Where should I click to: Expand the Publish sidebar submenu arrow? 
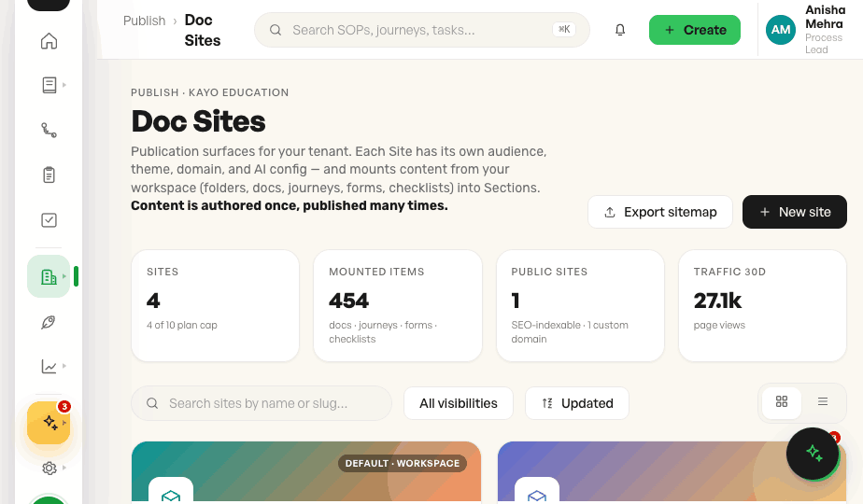pos(64,276)
